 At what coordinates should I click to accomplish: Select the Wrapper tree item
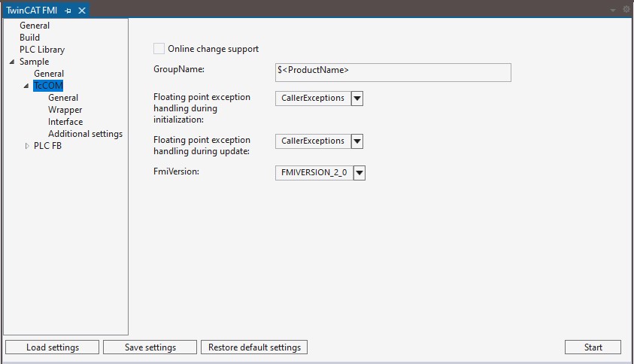point(65,110)
